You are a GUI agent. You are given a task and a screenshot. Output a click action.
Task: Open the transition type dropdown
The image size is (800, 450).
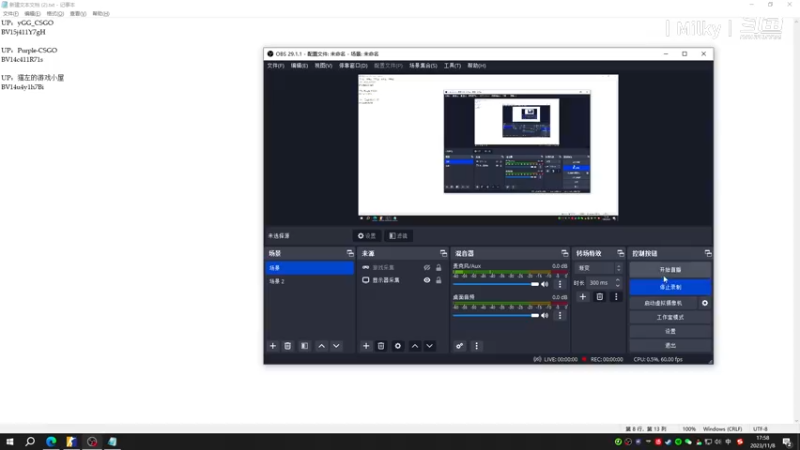click(x=598, y=268)
